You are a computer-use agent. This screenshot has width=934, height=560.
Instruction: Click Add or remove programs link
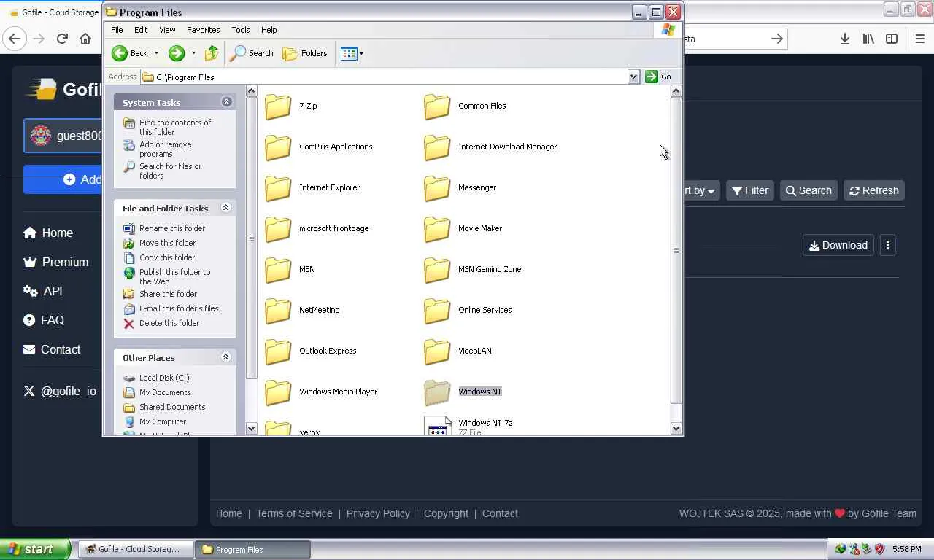click(x=166, y=149)
